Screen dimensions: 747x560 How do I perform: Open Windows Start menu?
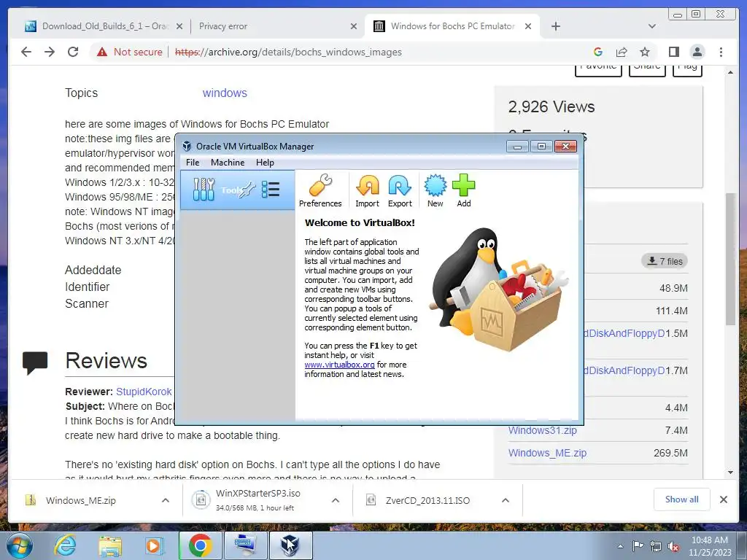pyautogui.click(x=19, y=545)
